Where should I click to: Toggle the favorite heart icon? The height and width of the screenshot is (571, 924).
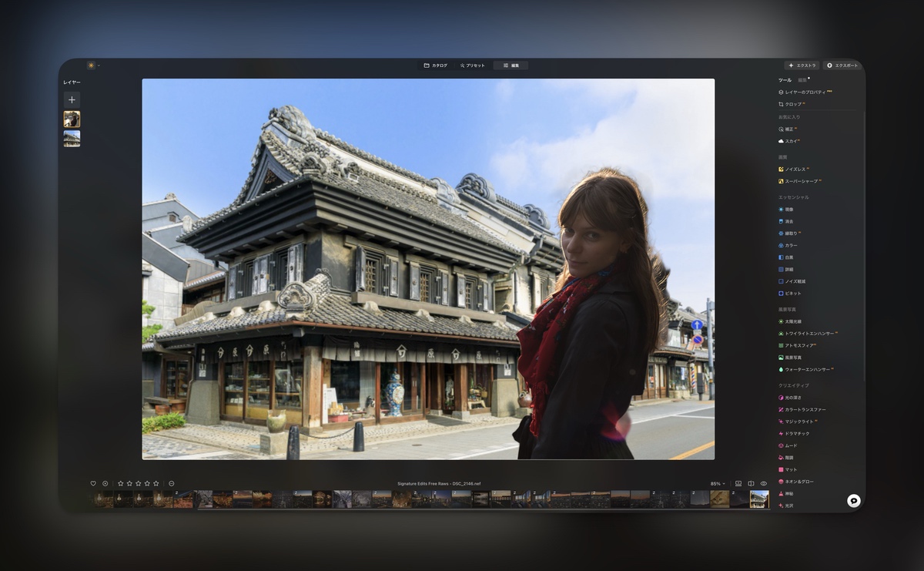click(x=93, y=484)
